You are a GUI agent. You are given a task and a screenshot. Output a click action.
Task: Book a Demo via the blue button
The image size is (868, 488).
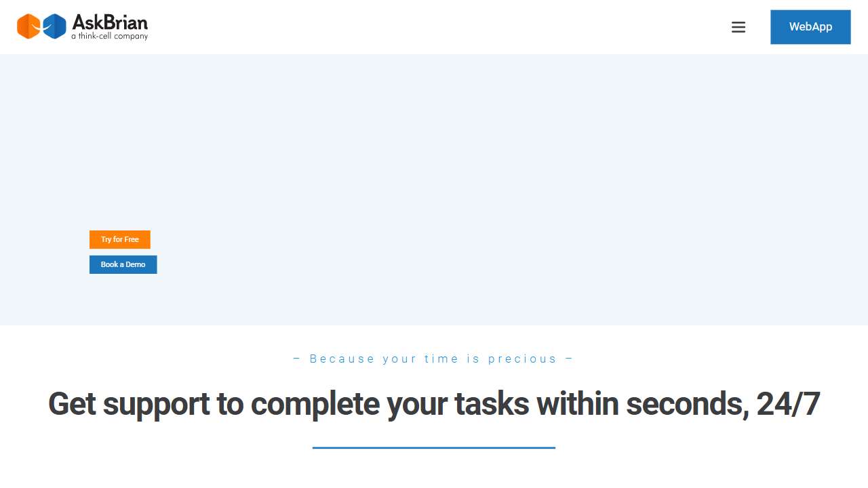point(123,264)
